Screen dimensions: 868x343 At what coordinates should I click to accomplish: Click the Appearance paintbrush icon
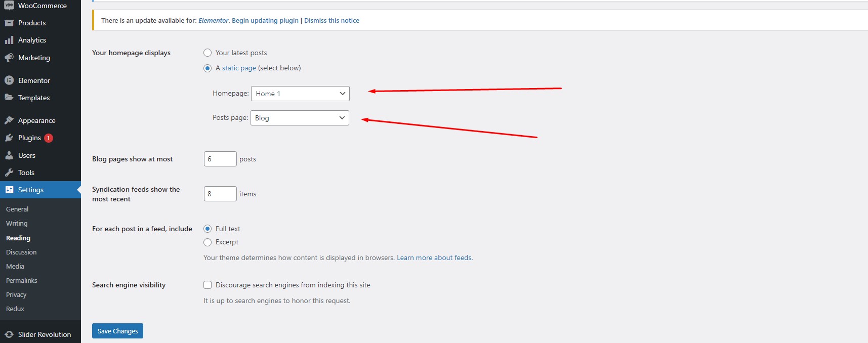[9, 120]
